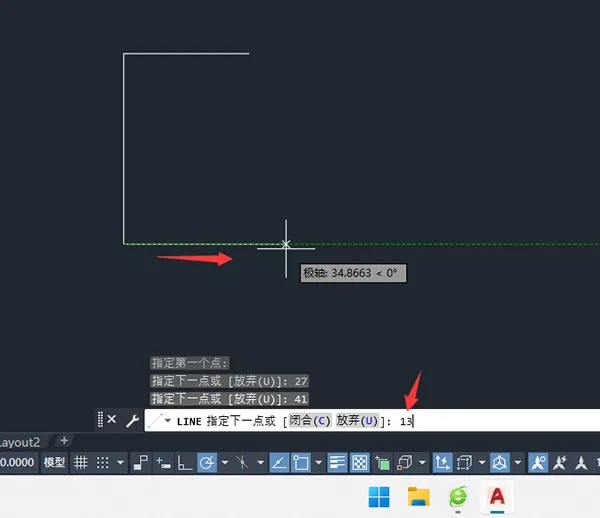Expand the snap mode options arrow
The image size is (600, 518).
[x=121, y=463]
